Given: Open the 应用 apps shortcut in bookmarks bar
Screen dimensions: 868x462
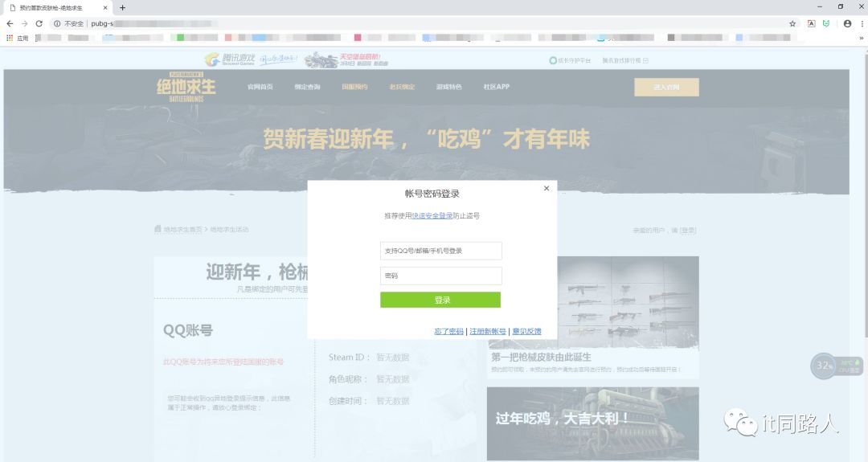Looking at the screenshot, I should click(17, 39).
